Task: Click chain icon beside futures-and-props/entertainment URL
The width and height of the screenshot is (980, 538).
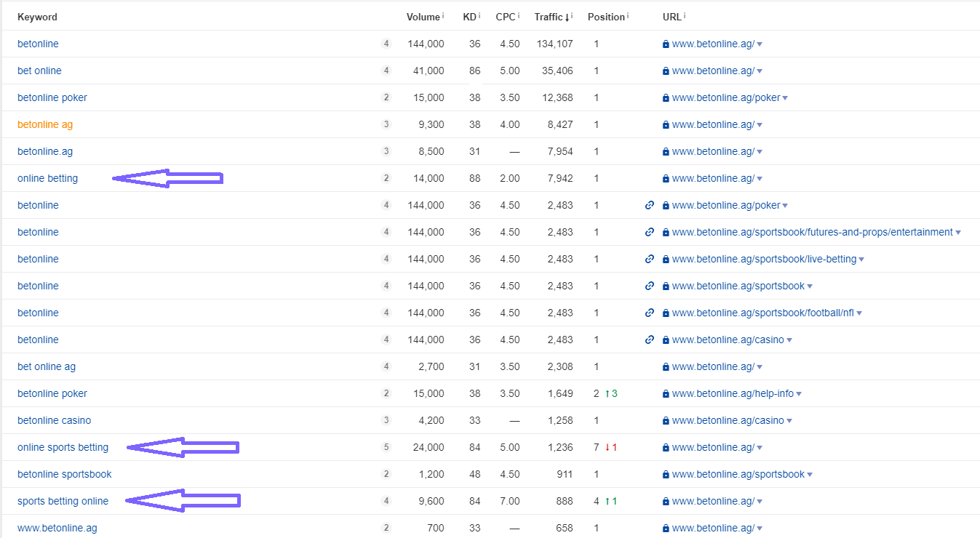Action: pos(650,232)
